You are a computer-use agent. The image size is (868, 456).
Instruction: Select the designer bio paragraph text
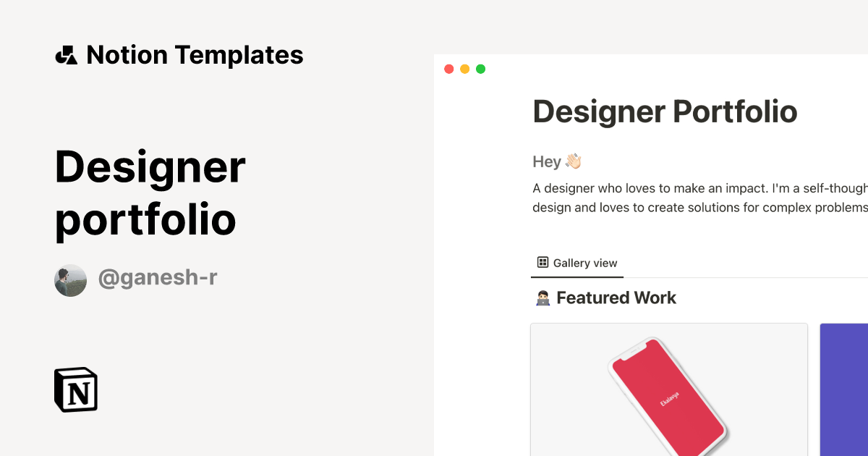click(694, 197)
